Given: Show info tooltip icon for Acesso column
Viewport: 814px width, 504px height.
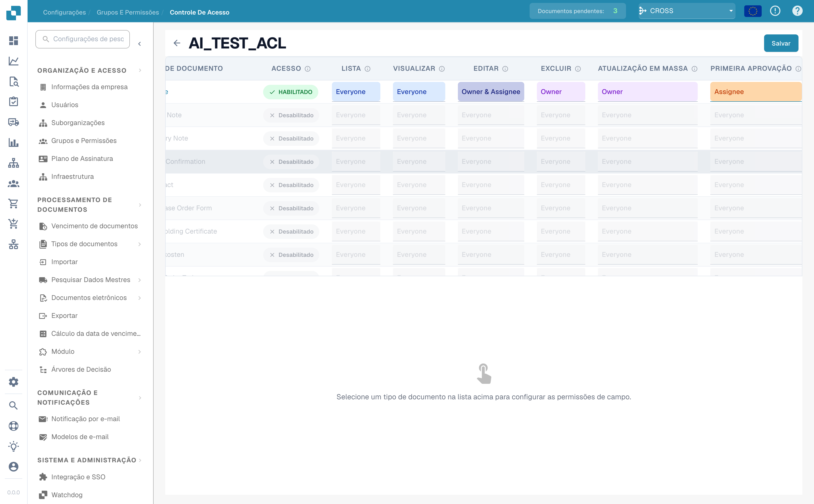Looking at the screenshot, I should coord(307,69).
